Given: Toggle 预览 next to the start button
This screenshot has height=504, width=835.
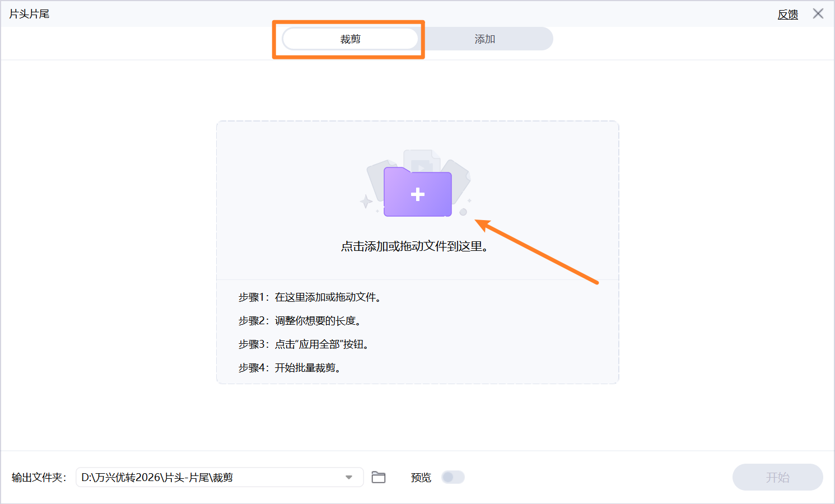Looking at the screenshot, I should pos(453,477).
